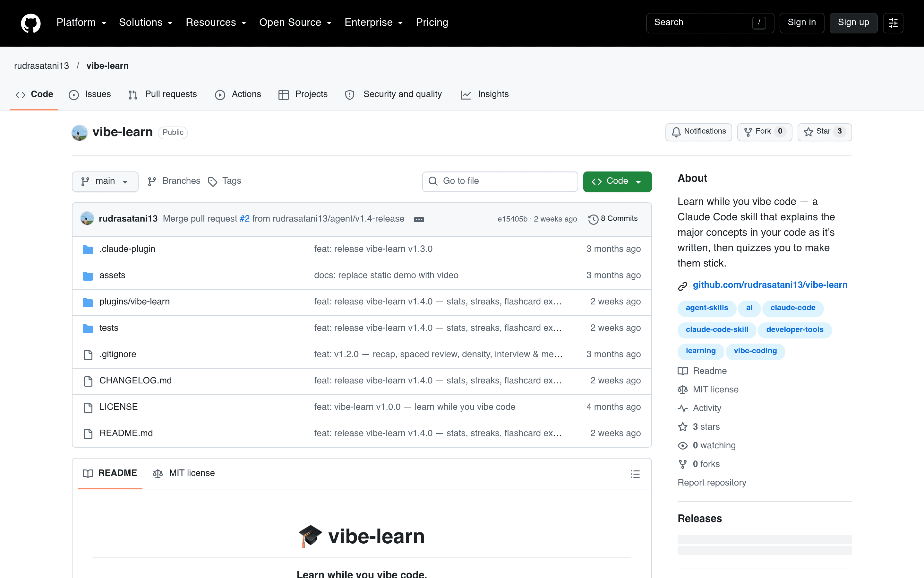This screenshot has width=924, height=578.
Task: Click the watching eye icon
Action: [683, 446]
